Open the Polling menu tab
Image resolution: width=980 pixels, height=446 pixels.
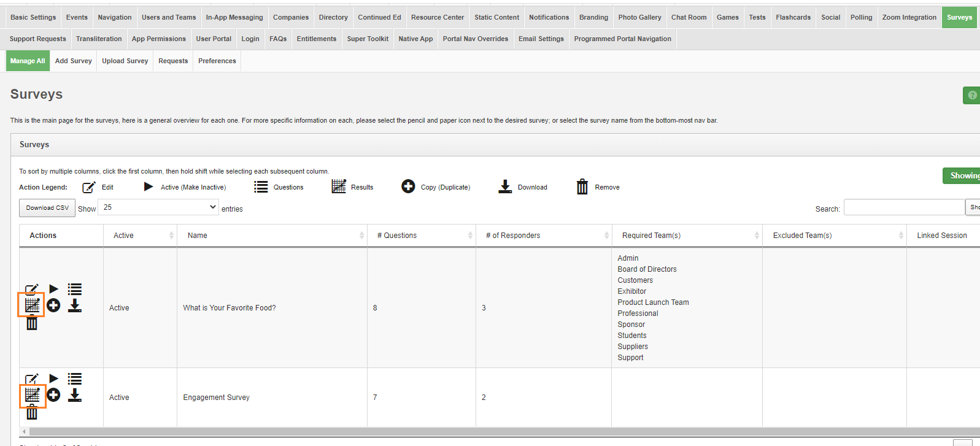(861, 17)
